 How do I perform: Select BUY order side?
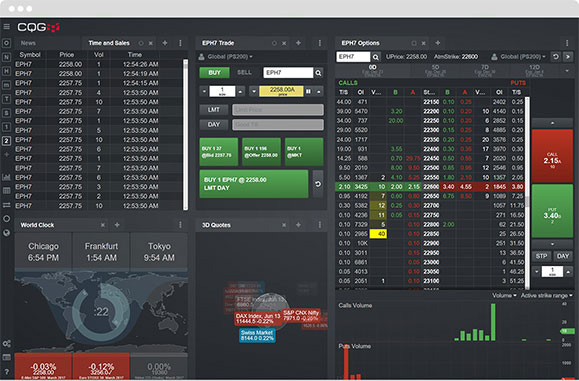click(215, 73)
